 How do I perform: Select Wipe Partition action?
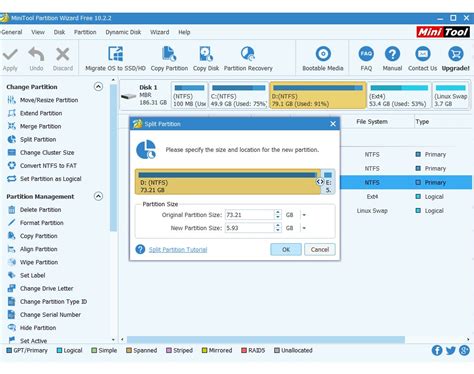pyautogui.click(x=33, y=262)
